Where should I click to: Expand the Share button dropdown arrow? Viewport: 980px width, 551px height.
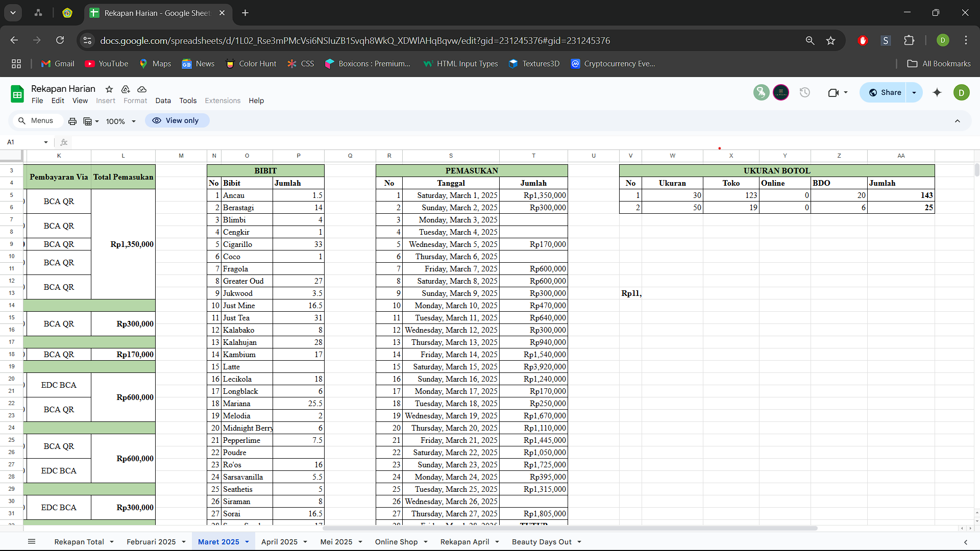point(914,93)
